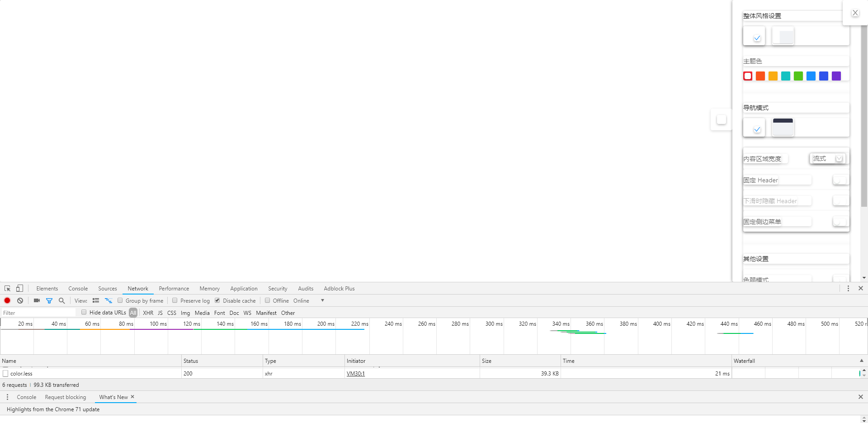Filter requests by Font type
This screenshot has width=868, height=423.
[220, 313]
